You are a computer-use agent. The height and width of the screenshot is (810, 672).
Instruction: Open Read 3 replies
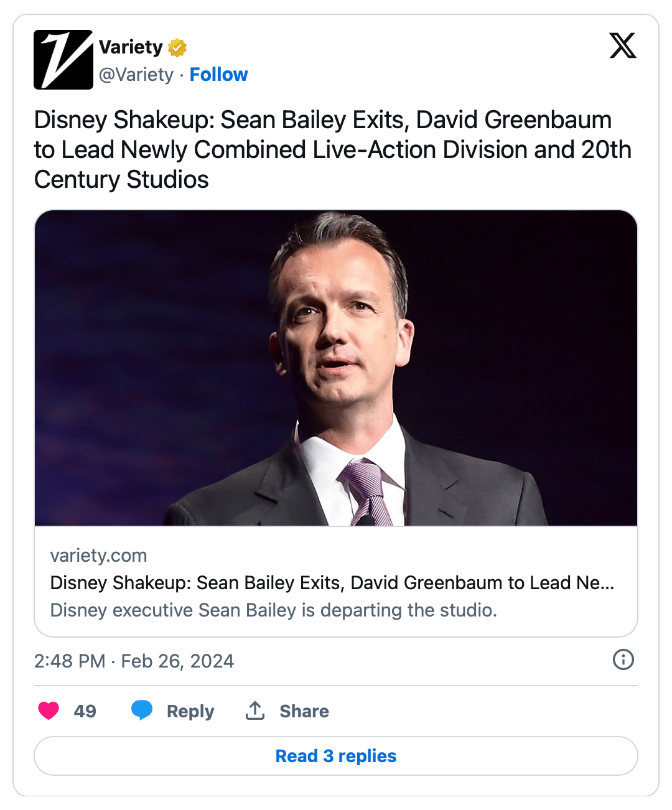[336, 756]
